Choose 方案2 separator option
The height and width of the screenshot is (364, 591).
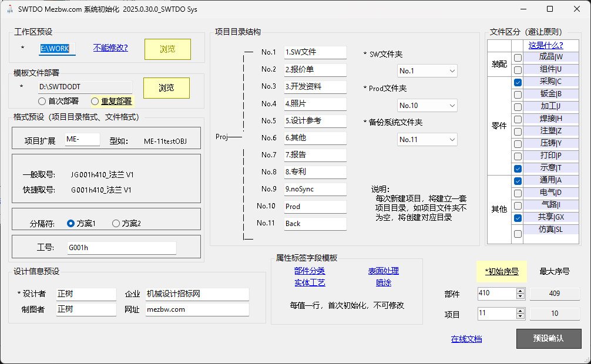click(116, 223)
